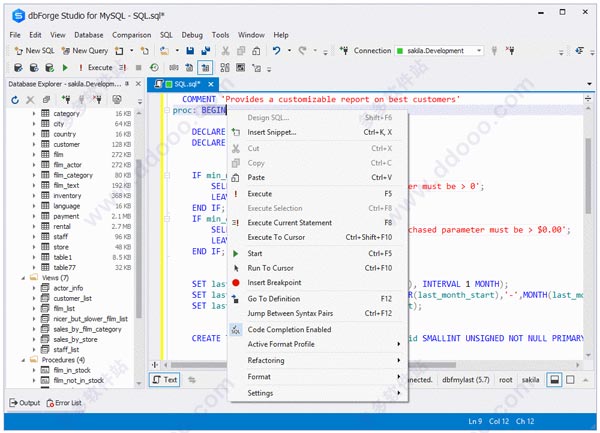Click the Save disk icon in toolbar
Image resolution: width=600 pixels, height=433 pixels.
(190, 50)
